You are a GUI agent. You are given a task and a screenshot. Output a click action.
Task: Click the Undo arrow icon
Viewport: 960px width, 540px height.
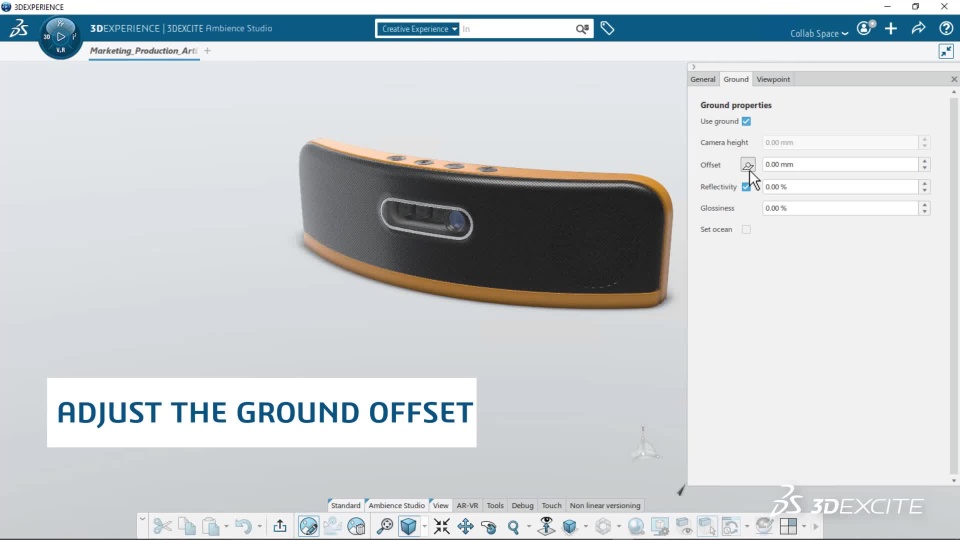coord(244,526)
